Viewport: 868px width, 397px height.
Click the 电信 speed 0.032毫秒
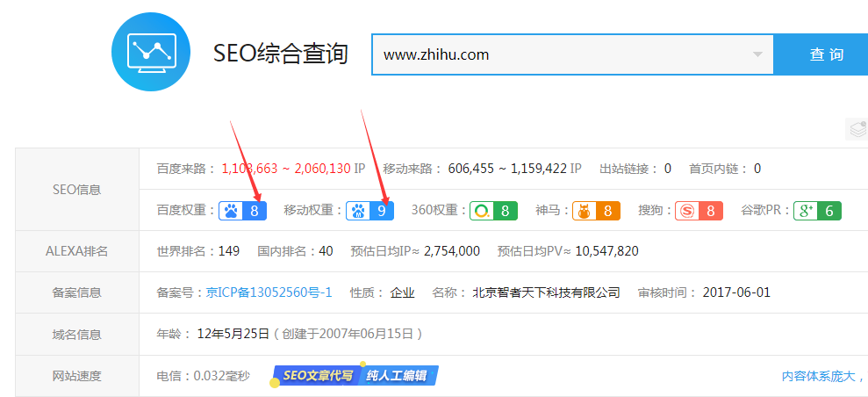point(221,377)
